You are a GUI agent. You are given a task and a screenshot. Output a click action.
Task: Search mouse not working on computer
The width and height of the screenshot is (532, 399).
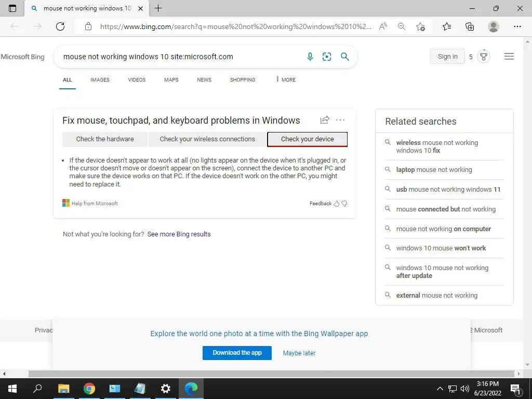point(444,229)
